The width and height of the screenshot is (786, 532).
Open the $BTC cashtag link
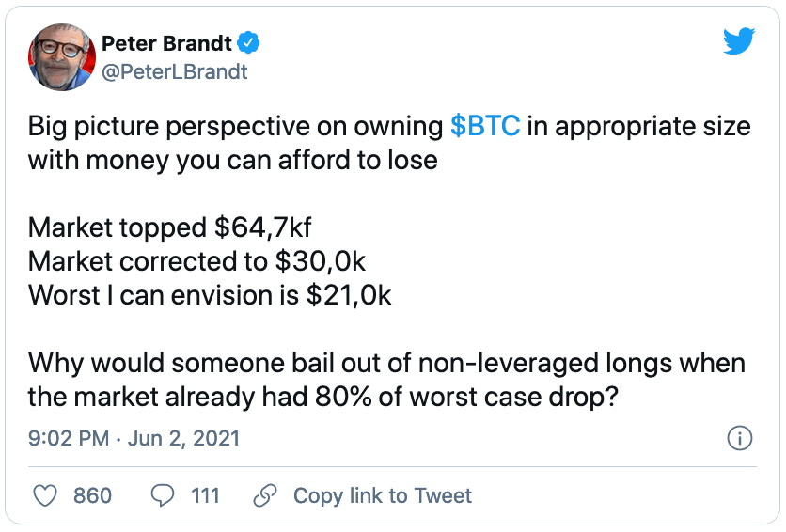tap(485, 126)
